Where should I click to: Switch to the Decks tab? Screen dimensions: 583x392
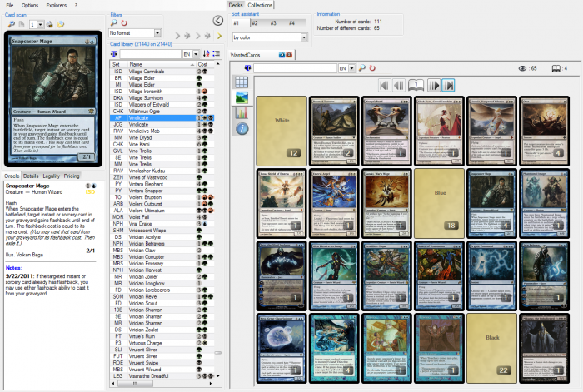(x=236, y=5)
